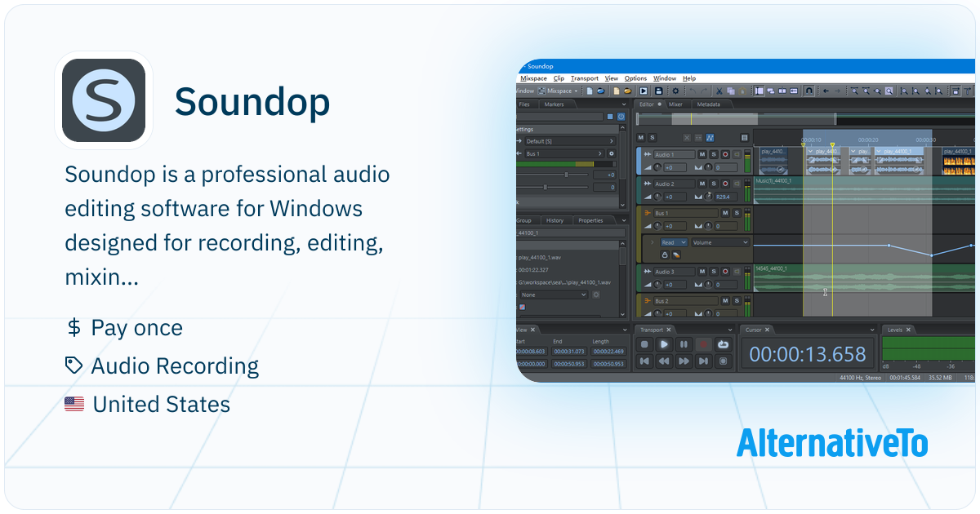This screenshot has height=514, width=980.
Task: Click the new audio file toolbar icon
Action: [x=589, y=91]
